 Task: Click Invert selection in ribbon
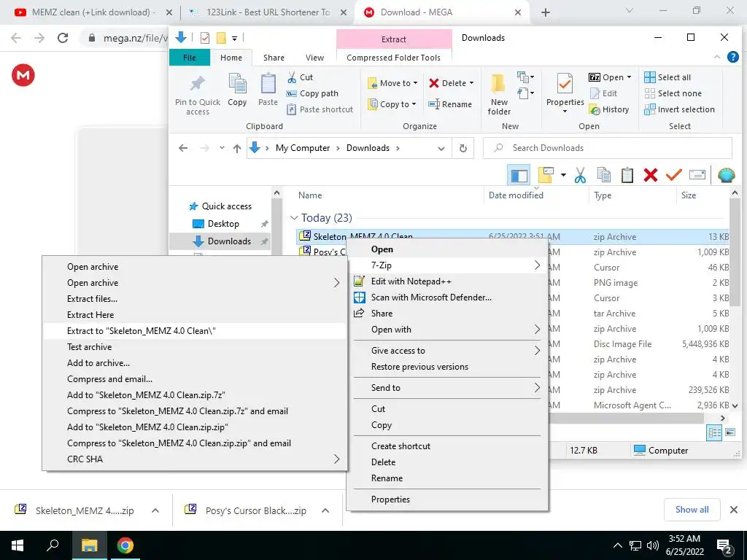pos(679,109)
